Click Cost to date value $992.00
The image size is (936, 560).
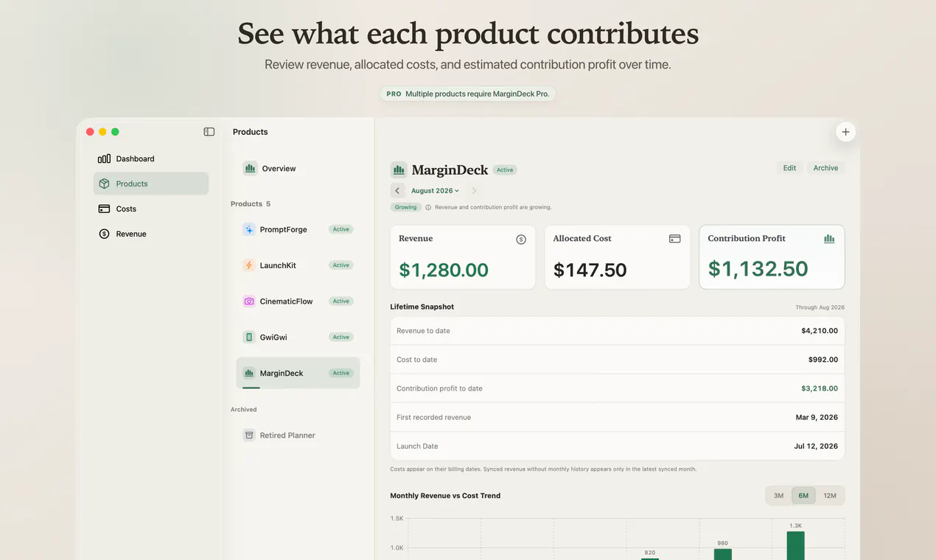click(x=823, y=360)
